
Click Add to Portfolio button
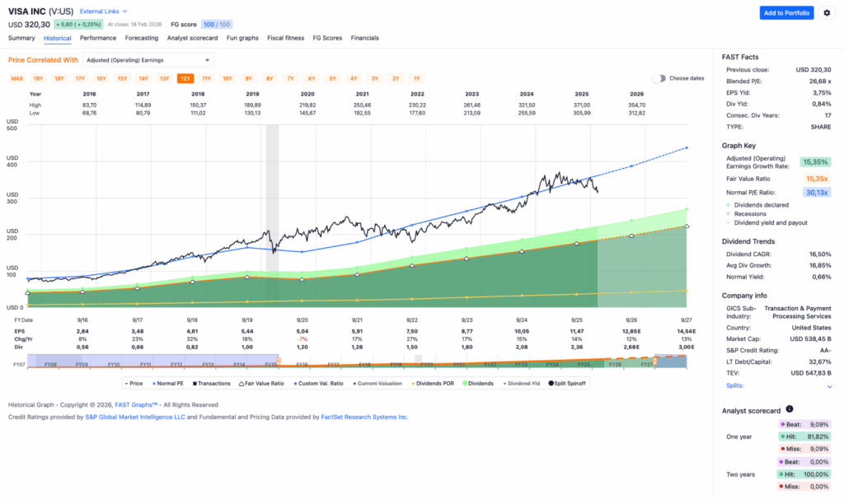[x=786, y=12]
